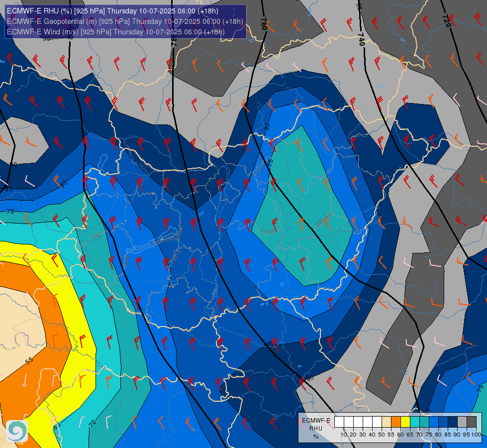Screen dimensions: 487x448
Task: Select the light gray 90–95 legend swatch
Action: (462, 422)
